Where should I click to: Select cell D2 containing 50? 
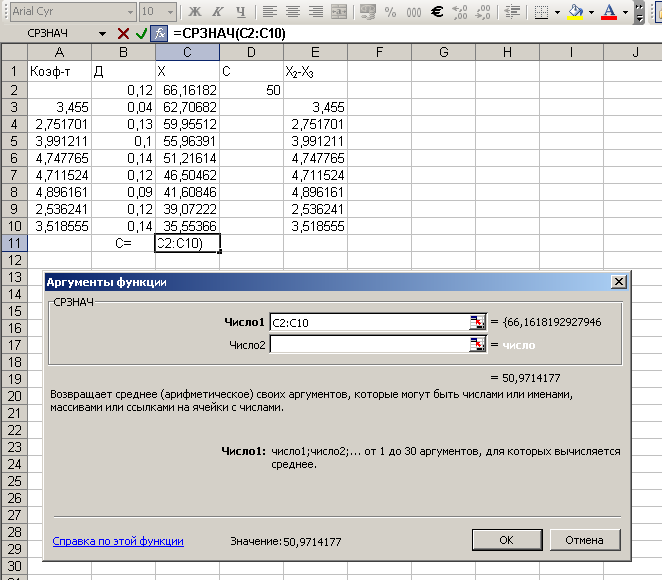(251, 90)
